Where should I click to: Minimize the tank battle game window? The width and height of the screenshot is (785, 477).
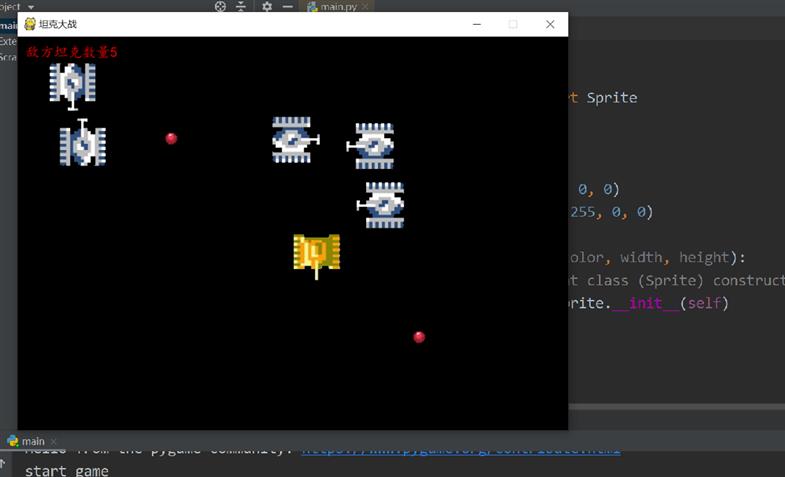click(477, 24)
